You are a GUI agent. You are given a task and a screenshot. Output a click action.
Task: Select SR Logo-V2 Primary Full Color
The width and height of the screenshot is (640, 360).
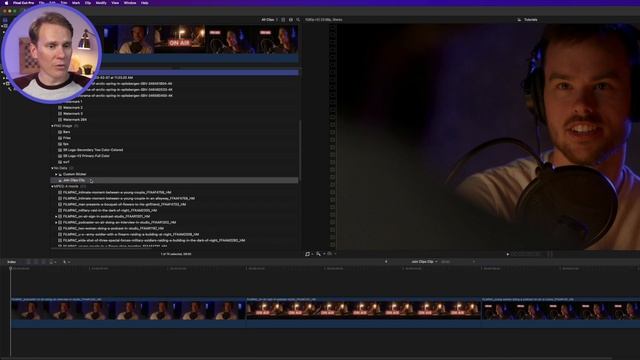[86, 156]
